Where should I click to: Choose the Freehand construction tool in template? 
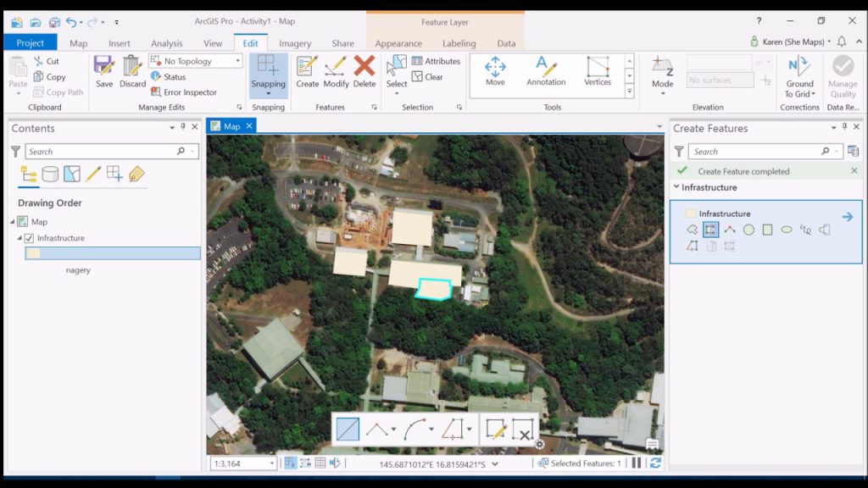point(805,230)
